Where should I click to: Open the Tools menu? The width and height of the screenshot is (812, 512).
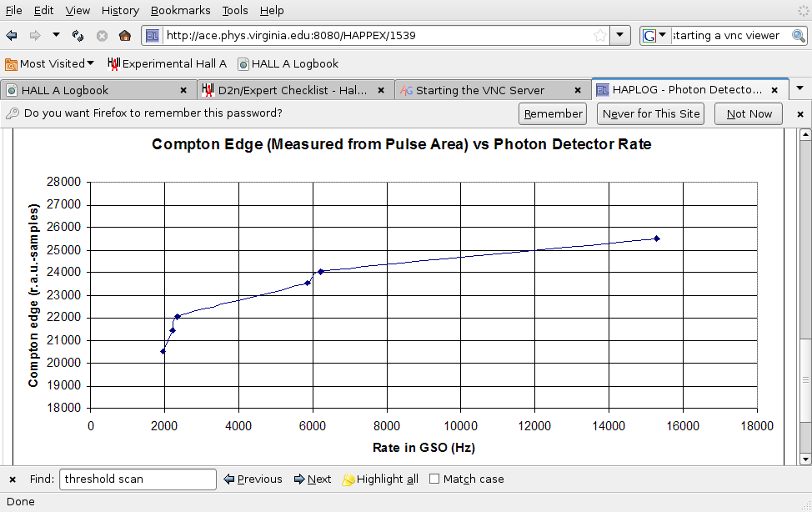point(235,10)
